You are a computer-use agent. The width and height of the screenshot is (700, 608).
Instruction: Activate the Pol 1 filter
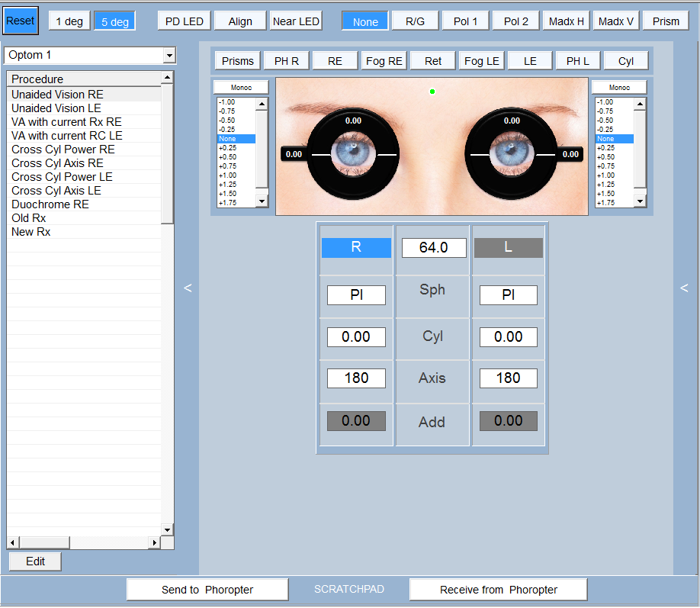tap(465, 21)
